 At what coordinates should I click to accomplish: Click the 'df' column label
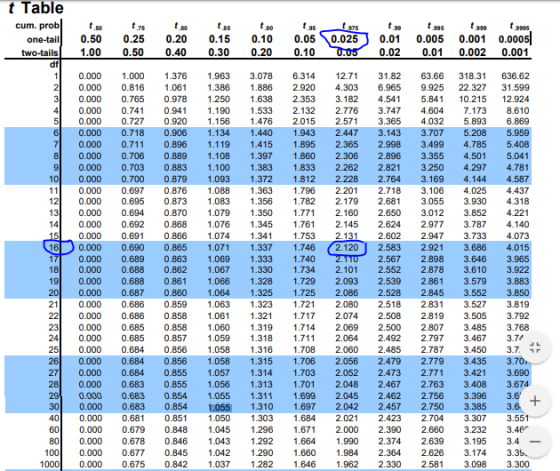(x=54, y=65)
